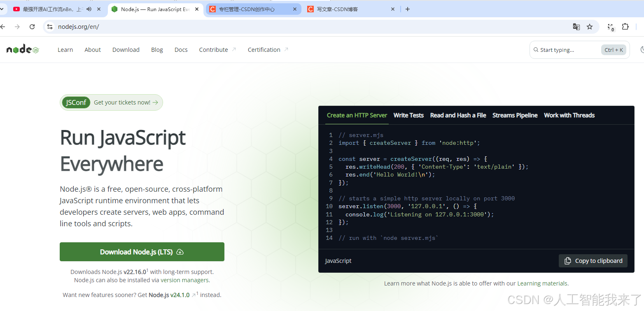
Task: Click the console.log Listening code line
Action: click(x=420, y=214)
